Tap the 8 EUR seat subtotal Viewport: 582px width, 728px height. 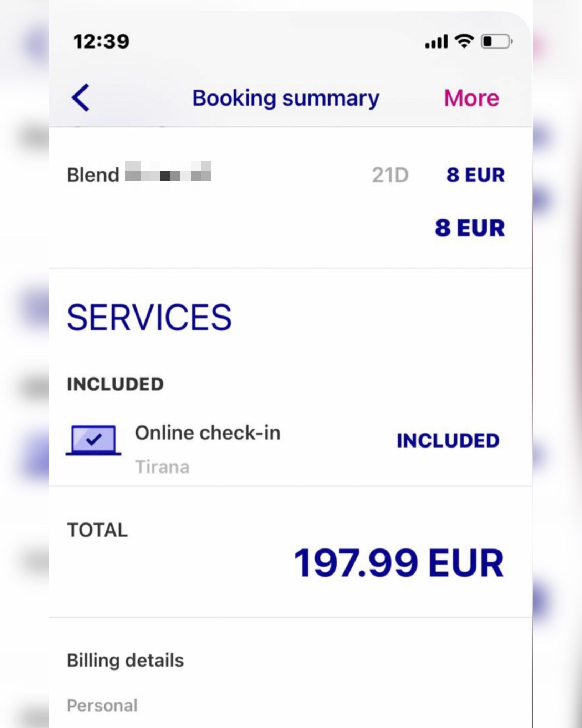[x=470, y=228]
